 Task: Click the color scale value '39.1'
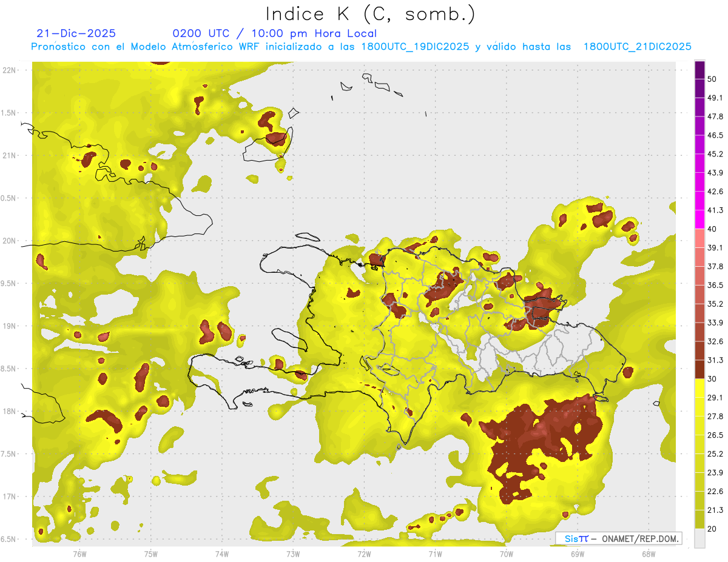[715, 247]
